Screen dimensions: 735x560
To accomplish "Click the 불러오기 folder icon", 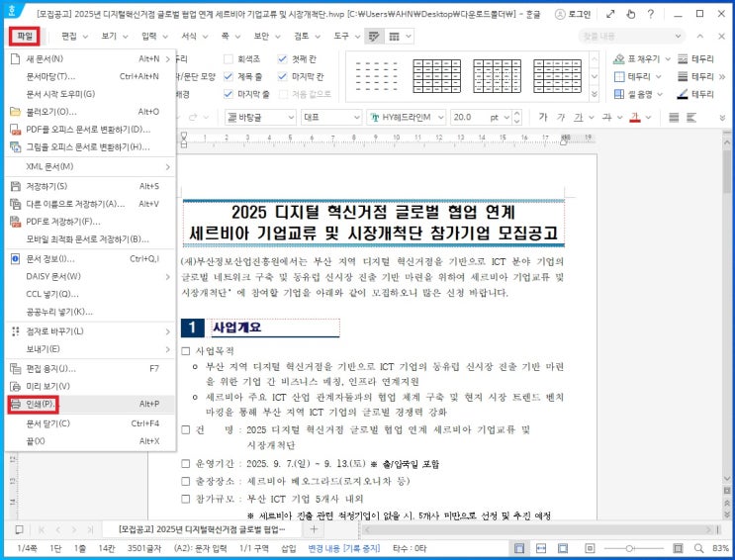I will pyautogui.click(x=15, y=112).
